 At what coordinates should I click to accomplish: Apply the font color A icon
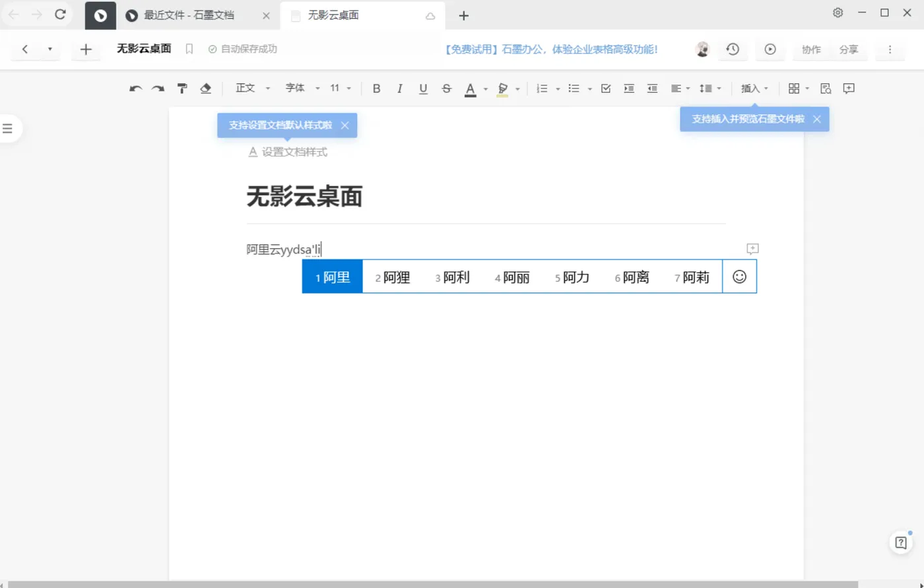pos(470,89)
